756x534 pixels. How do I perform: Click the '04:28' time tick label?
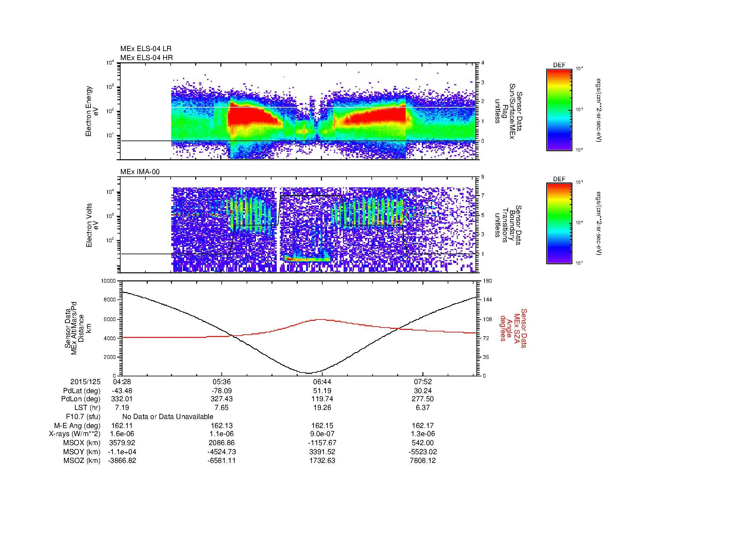point(122,382)
